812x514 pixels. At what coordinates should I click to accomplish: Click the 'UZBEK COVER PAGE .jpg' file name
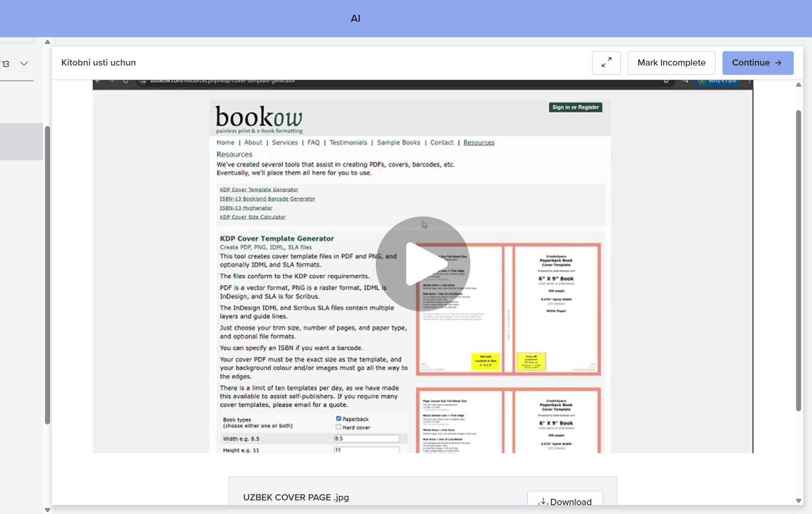[x=296, y=497]
